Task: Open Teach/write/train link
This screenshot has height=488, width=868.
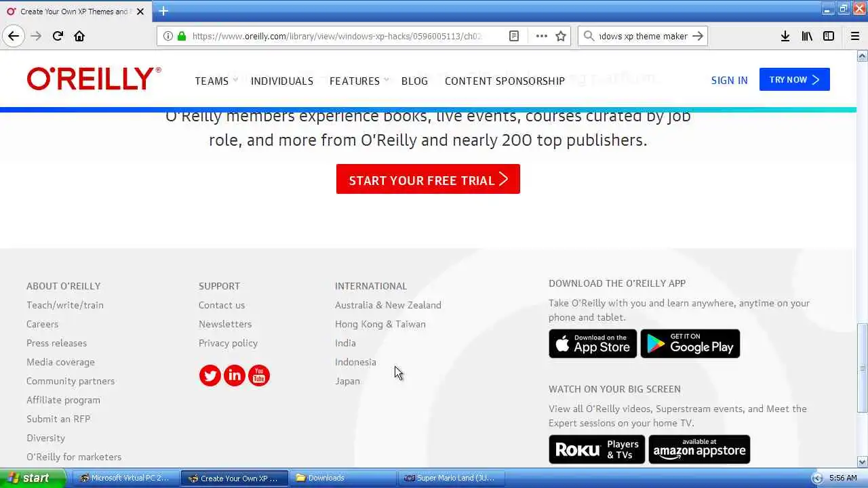Action: tap(65, 305)
